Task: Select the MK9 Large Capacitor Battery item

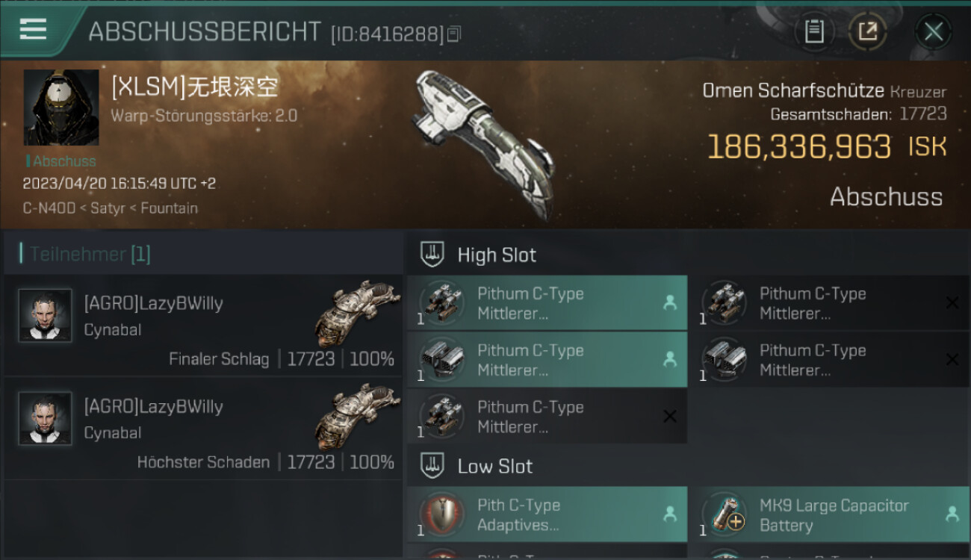Action: [830, 514]
